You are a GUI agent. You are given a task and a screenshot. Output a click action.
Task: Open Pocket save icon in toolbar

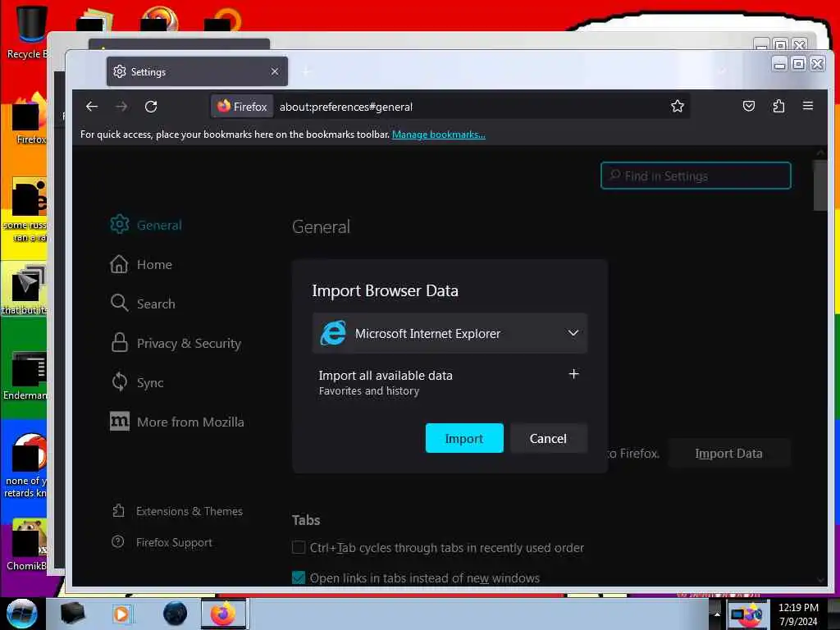pos(748,106)
